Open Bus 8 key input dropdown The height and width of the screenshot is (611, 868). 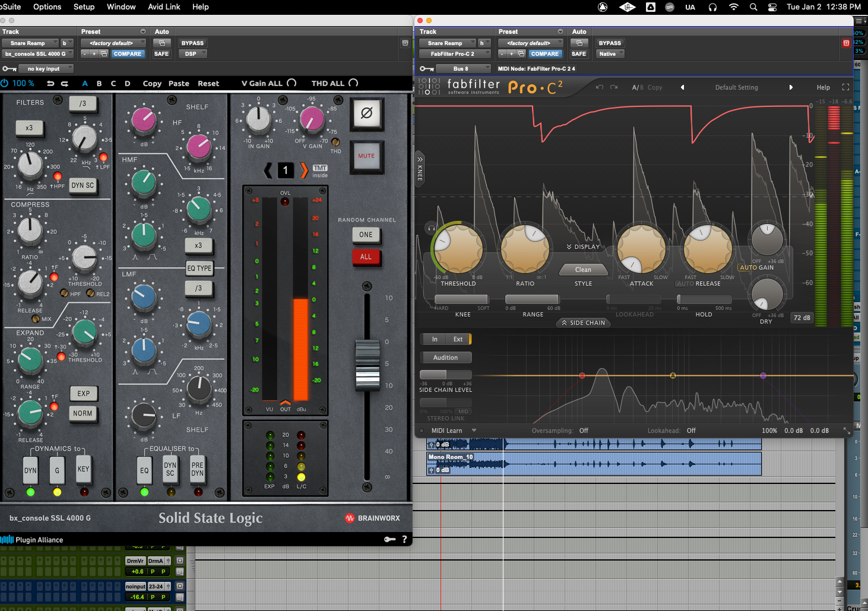click(463, 69)
